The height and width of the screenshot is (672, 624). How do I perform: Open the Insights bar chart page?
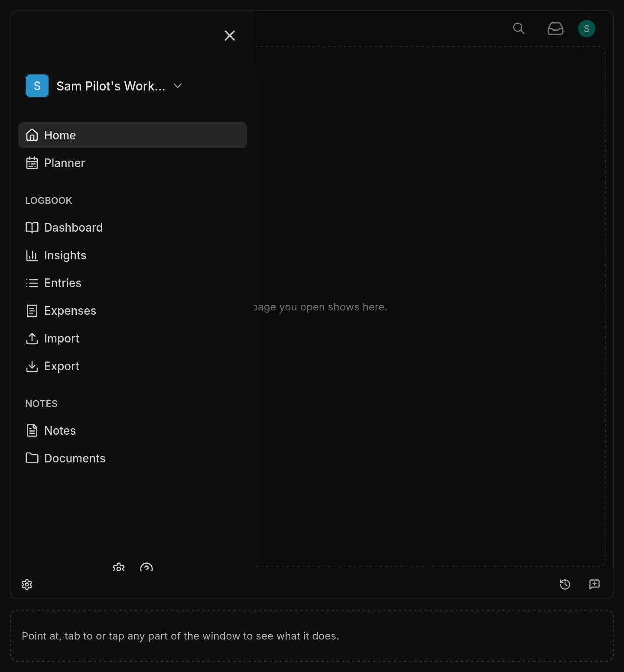point(133,255)
